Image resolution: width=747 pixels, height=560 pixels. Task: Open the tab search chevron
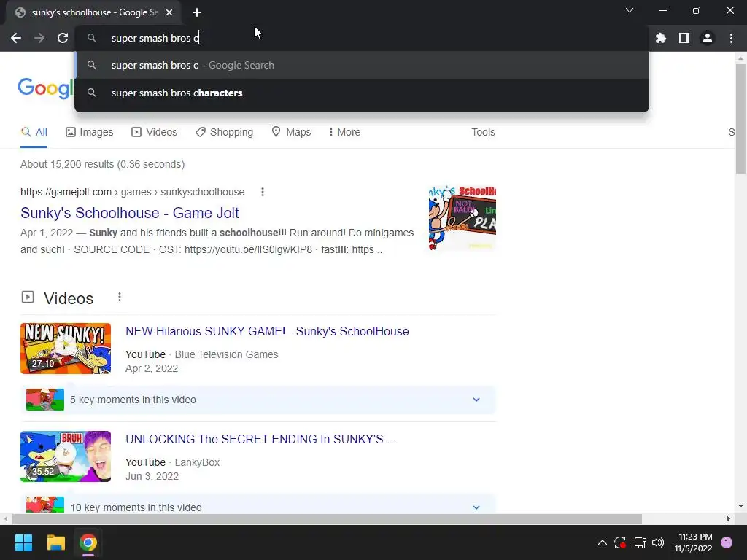pyautogui.click(x=630, y=10)
